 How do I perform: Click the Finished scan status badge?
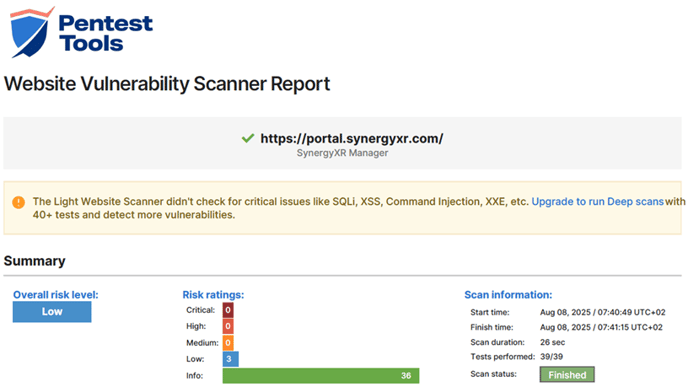pos(567,375)
